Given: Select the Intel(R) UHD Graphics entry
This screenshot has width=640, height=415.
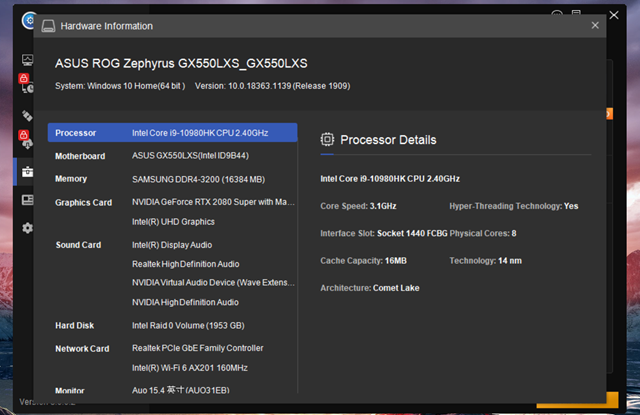Looking at the screenshot, I should pos(173,222).
